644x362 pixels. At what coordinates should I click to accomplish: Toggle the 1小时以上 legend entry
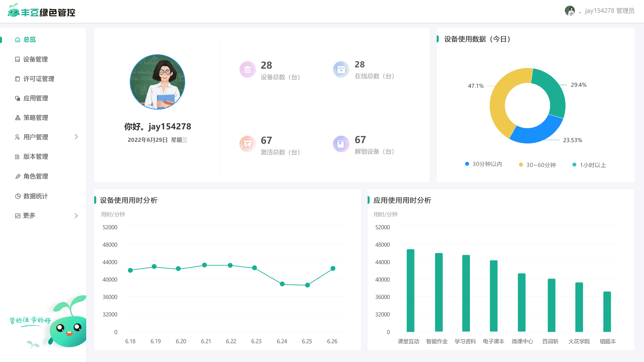coord(589,165)
